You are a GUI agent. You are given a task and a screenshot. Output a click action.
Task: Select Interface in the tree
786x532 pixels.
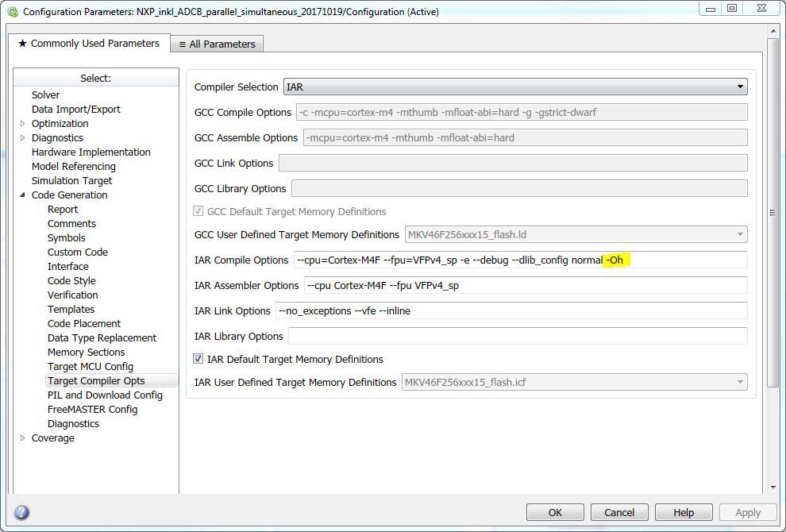(x=67, y=266)
